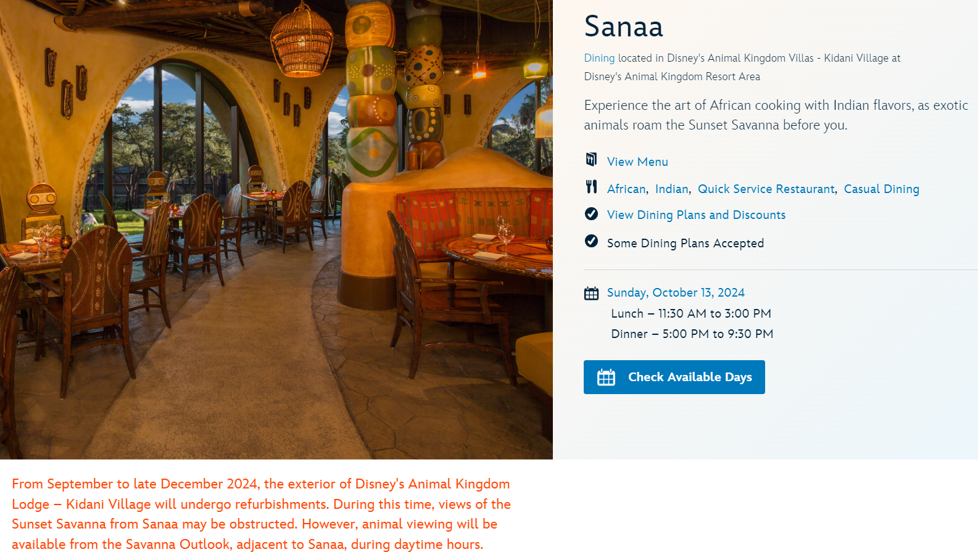Open the Dining category link
The image size is (978, 560).
click(599, 58)
